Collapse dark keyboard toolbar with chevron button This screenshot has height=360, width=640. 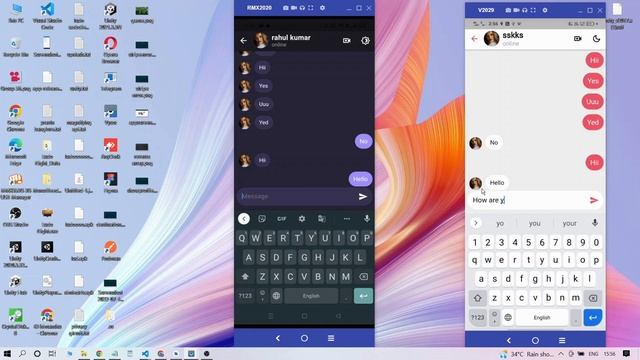[x=244, y=219]
